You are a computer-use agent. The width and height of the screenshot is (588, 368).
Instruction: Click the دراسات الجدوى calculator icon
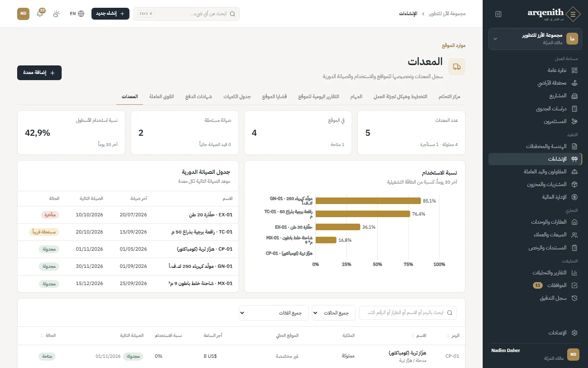(x=575, y=109)
